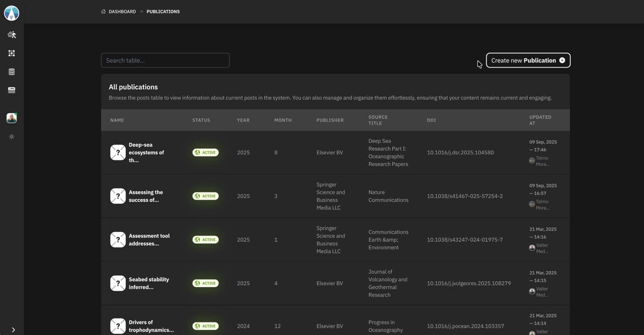644x335 pixels.
Task: Open the Deep-sea ecosystems publication row
Action: [146, 153]
